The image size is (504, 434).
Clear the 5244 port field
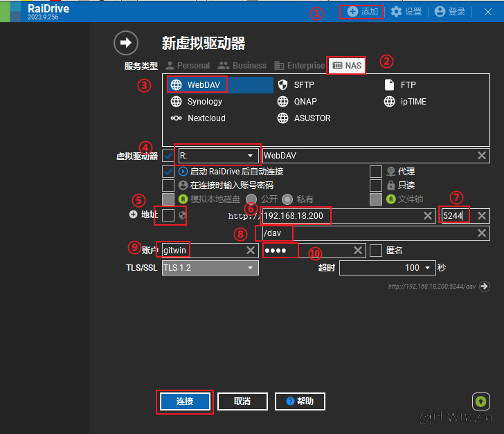pyautogui.click(x=482, y=216)
